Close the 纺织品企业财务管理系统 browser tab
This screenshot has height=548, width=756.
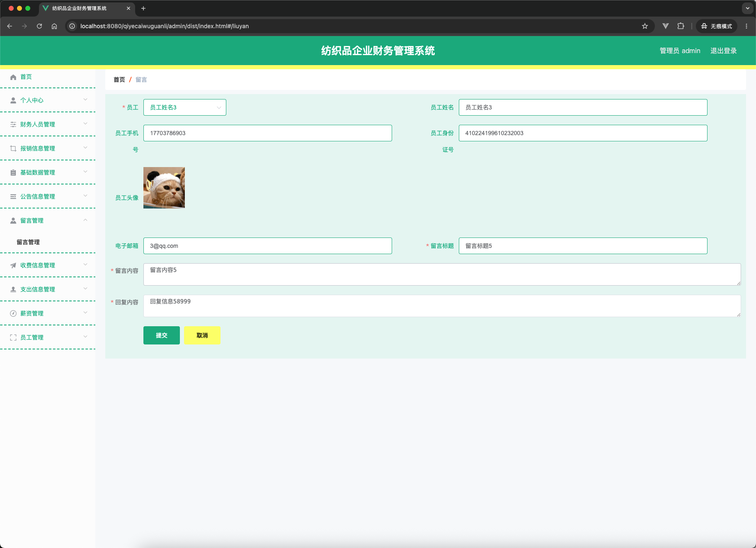(128, 8)
